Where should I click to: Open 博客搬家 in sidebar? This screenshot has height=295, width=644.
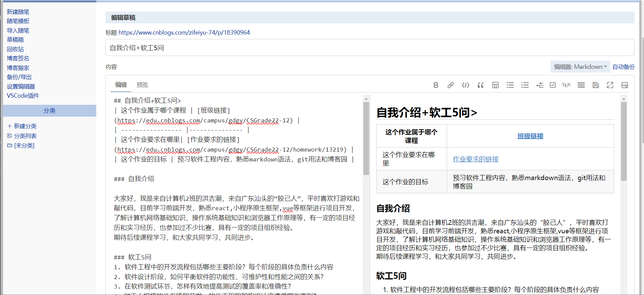click(18, 68)
